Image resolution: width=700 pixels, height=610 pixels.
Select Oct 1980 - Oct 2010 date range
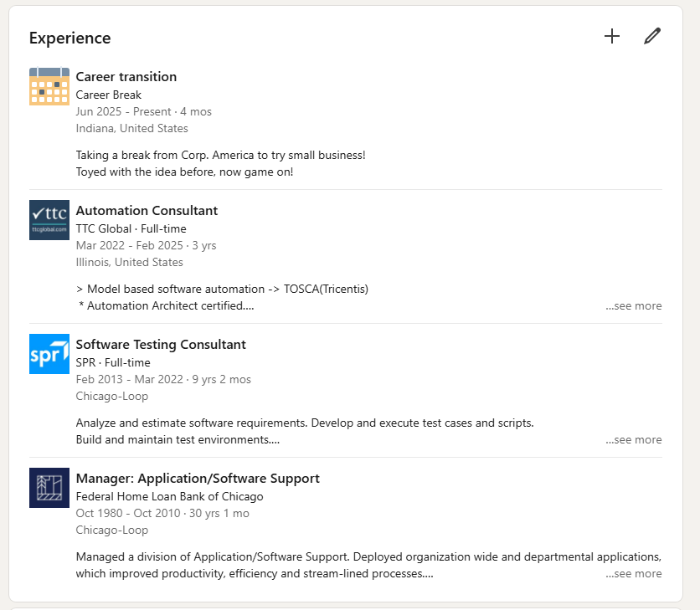coord(128,513)
